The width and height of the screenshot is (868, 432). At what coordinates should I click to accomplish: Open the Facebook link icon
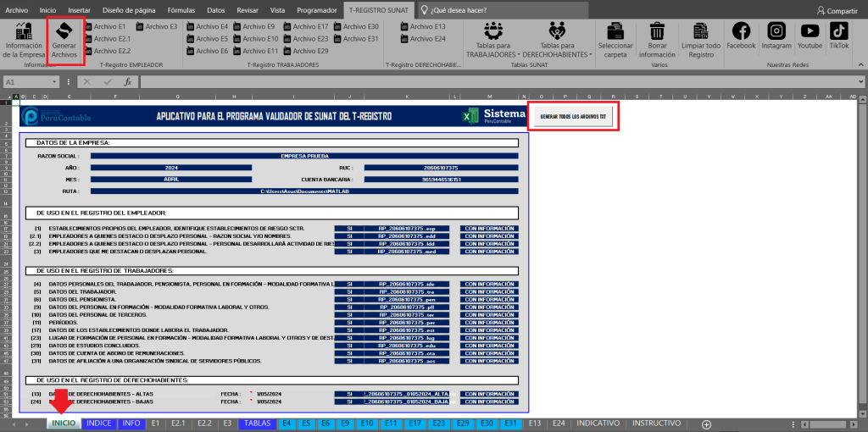click(741, 36)
